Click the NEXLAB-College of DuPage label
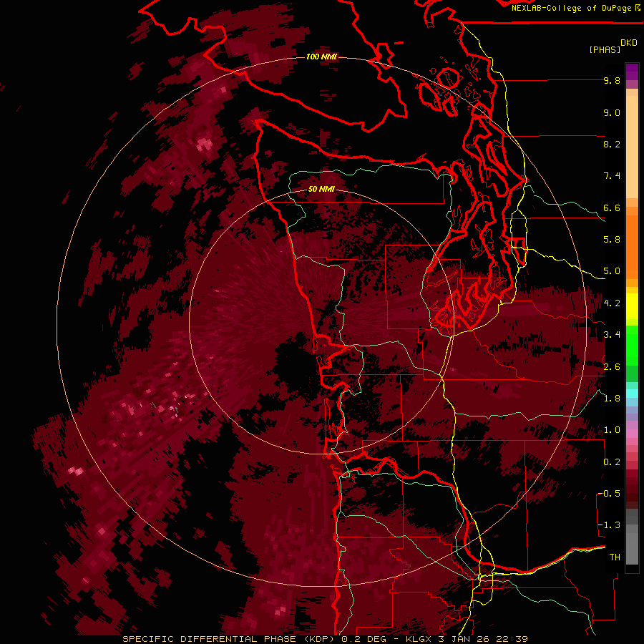 click(x=572, y=8)
